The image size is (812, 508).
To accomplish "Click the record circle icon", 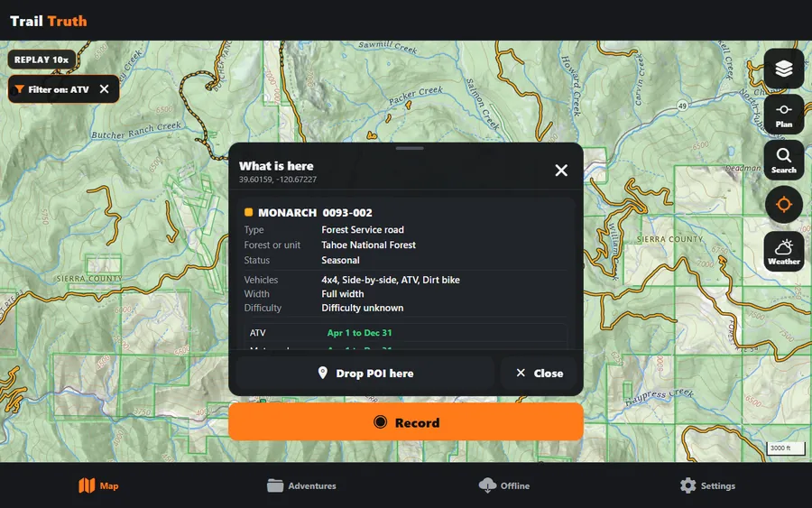I will [x=380, y=422].
